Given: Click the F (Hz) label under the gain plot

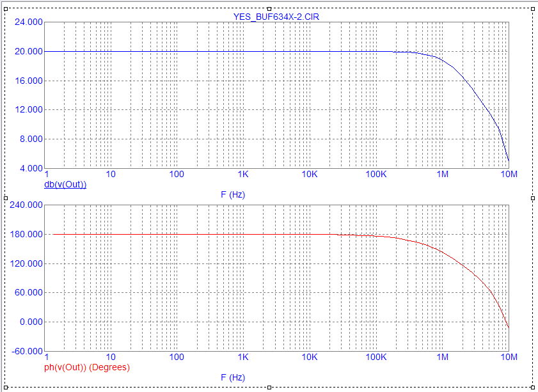Looking at the screenshot, I should pos(233,195).
